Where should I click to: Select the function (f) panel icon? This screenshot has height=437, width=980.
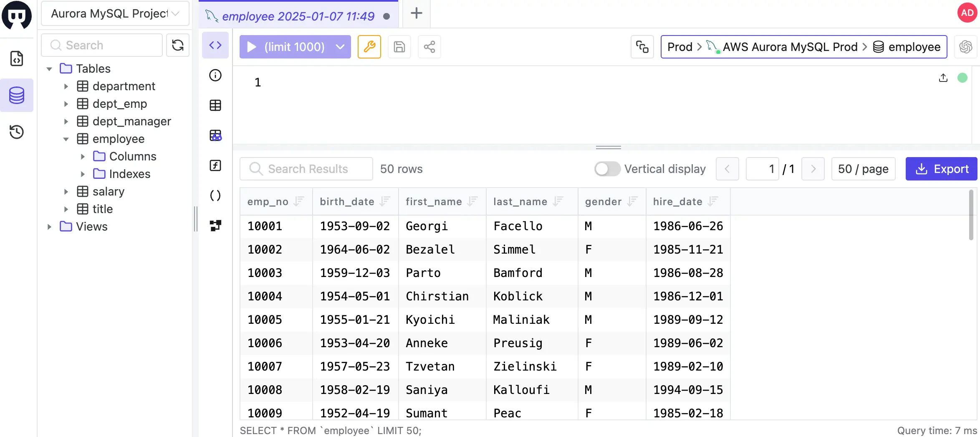point(215,165)
